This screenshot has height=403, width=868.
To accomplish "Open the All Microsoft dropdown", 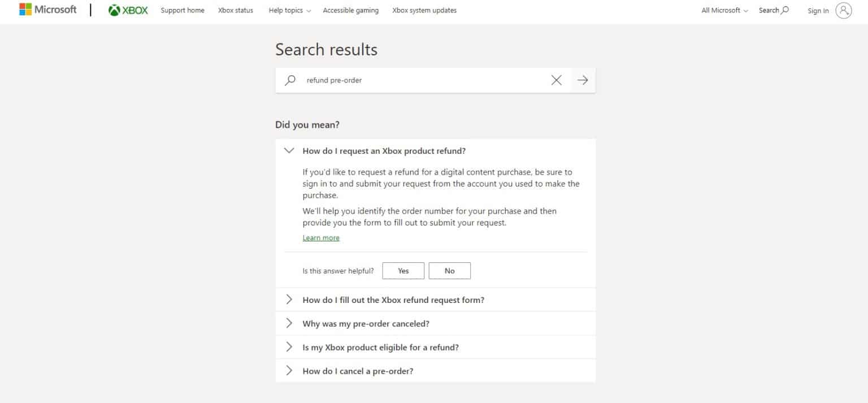I will tap(724, 10).
